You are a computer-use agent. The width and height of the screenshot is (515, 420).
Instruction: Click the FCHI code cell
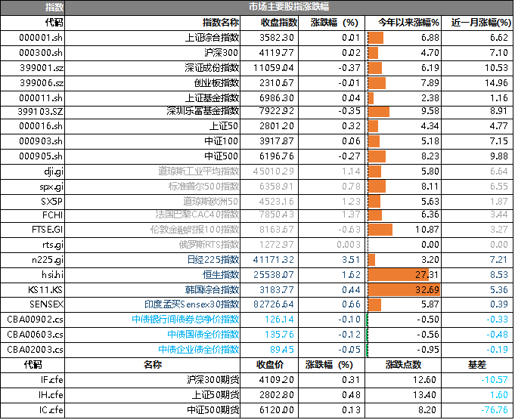click(33, 215)
